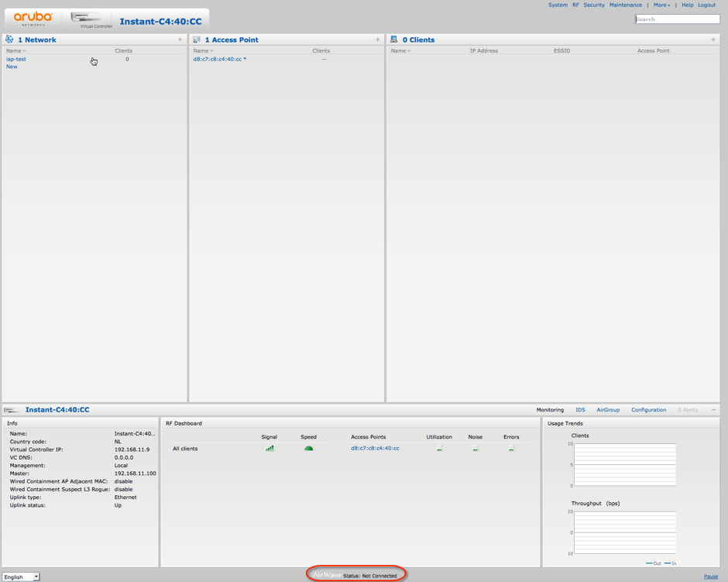
Task: Click the Clients panel monitor icon
Action: tap(394, 40)
